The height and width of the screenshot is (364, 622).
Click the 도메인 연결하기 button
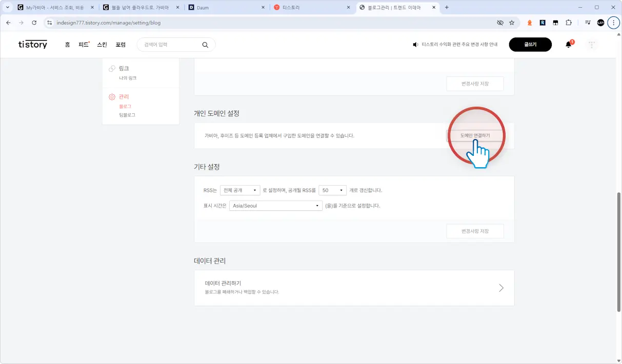tap(475, 135)
